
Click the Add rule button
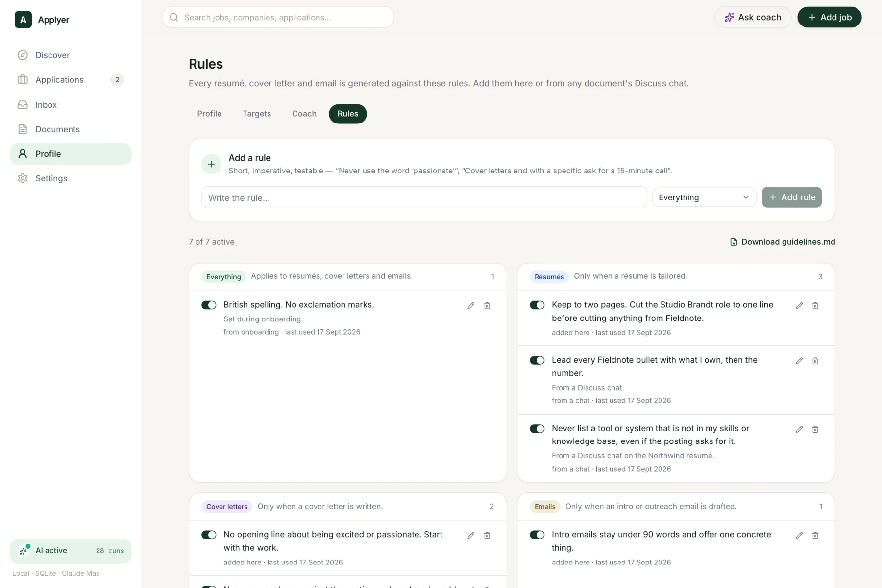point(792,197)
